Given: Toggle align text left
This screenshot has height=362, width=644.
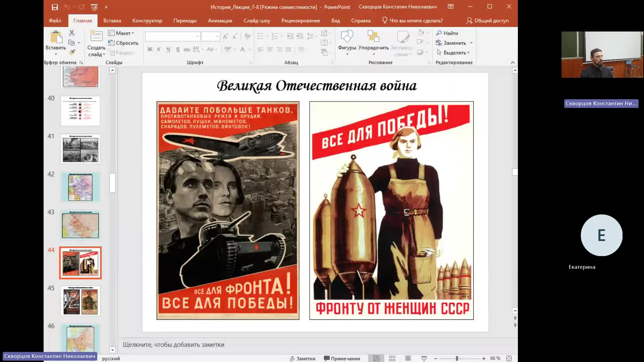Looking at the screenshot, I should [260, 49].
